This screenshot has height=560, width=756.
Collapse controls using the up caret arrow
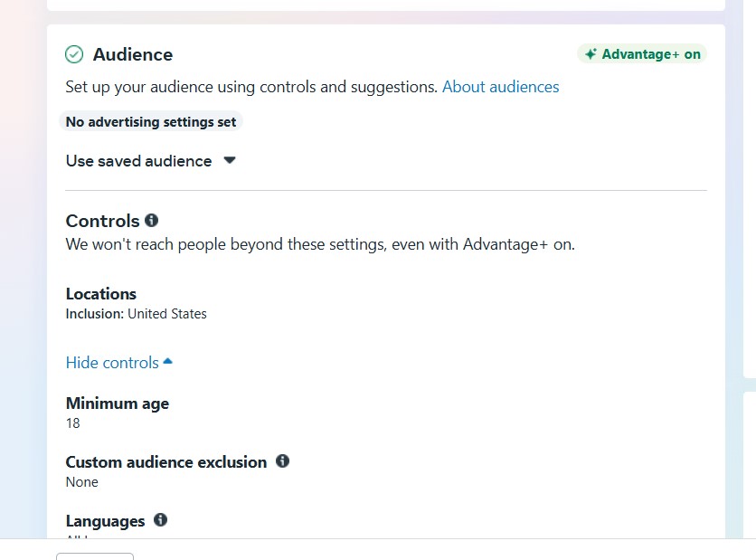click(167, 362)
